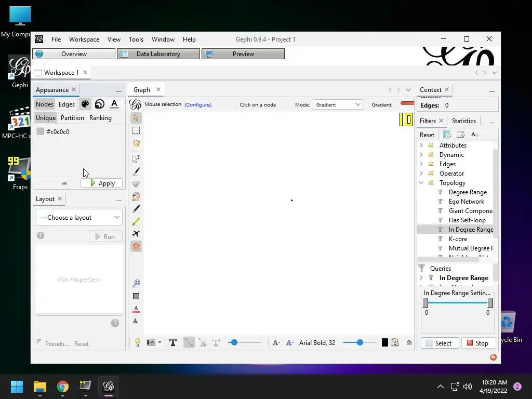Select the node information pointer tool

pyautogui.click(x=136, y=158)
